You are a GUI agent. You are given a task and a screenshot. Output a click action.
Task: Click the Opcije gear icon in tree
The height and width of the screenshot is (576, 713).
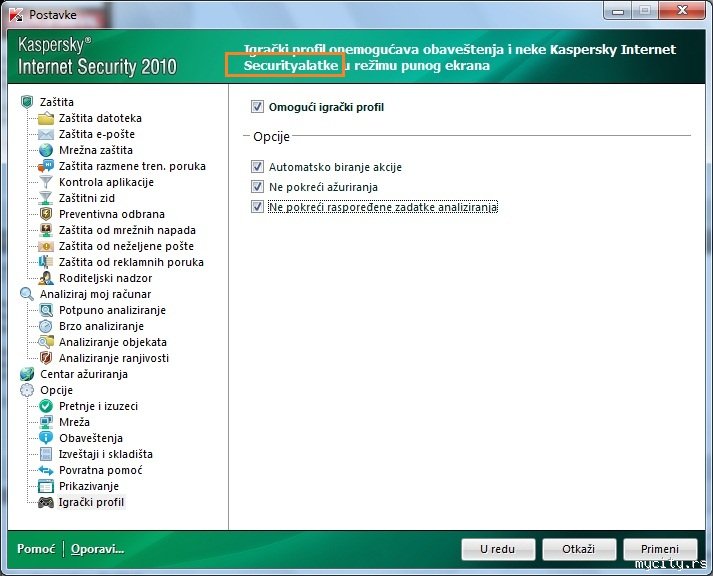coord(27,390)
